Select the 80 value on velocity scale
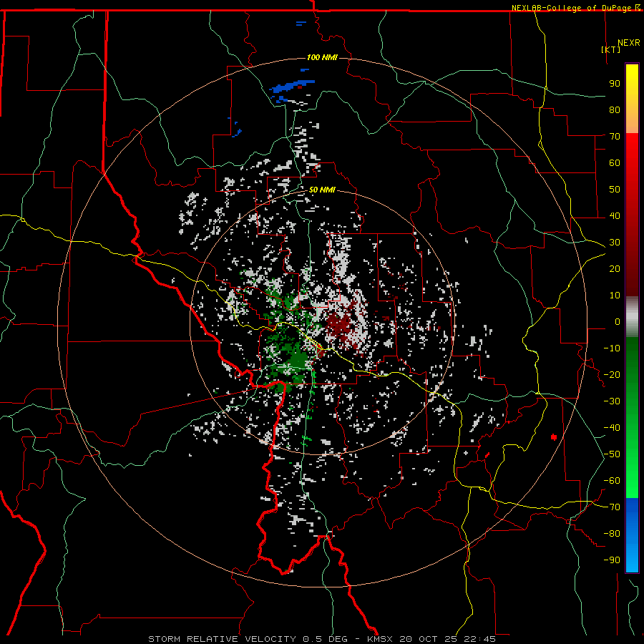 pyautogui.click(x=615, y=110)
